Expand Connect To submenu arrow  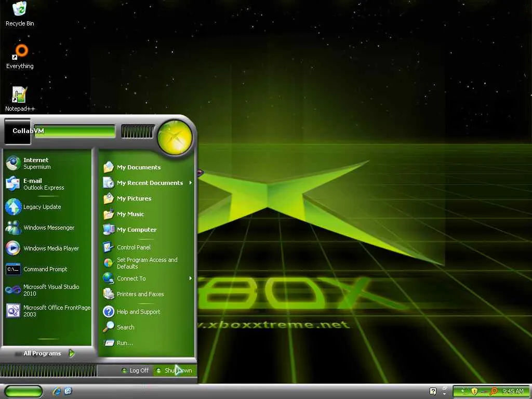coord(191,278)
